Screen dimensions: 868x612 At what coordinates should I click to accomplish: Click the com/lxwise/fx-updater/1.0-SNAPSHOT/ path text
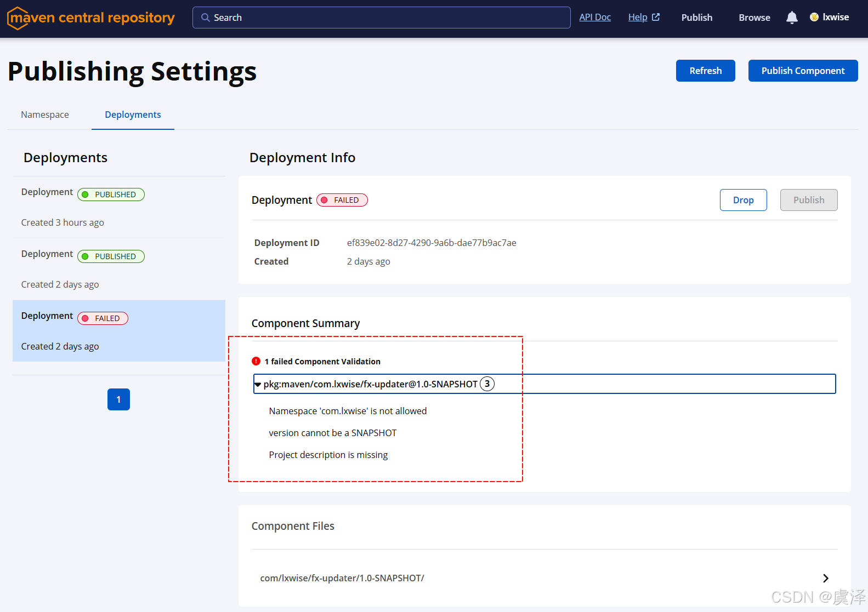pos(342,578)
